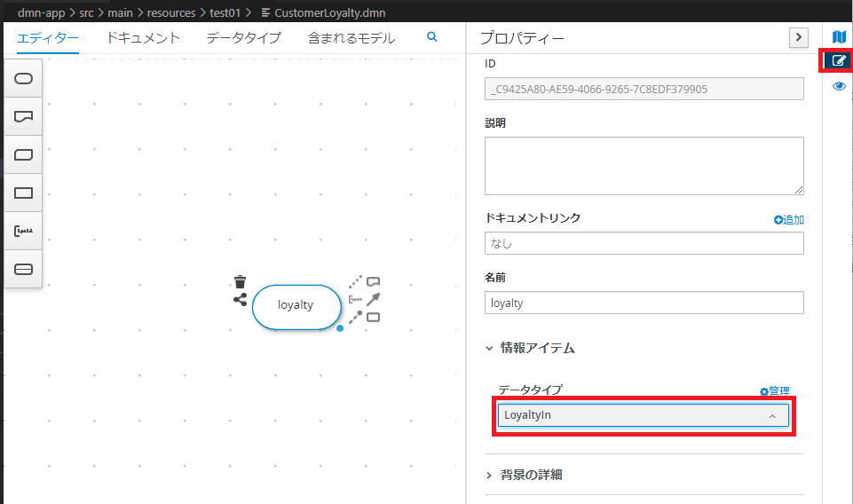The height and width of the screenshot is (504, 853).
Task: Select the loyalty input node on canvas
Action: 296,307
